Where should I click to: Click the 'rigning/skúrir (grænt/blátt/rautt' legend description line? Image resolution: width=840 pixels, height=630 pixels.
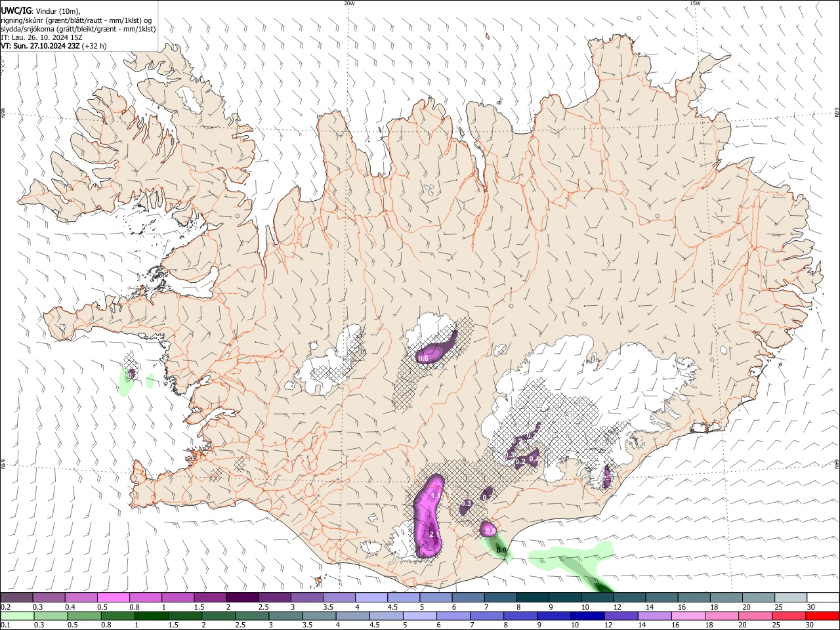click(76, 20)
